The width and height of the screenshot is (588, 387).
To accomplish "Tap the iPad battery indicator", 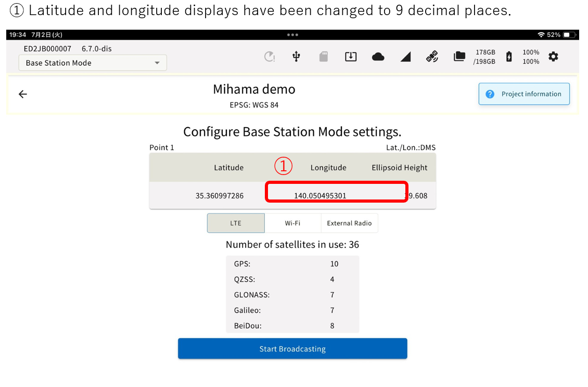I will [569, 34].
